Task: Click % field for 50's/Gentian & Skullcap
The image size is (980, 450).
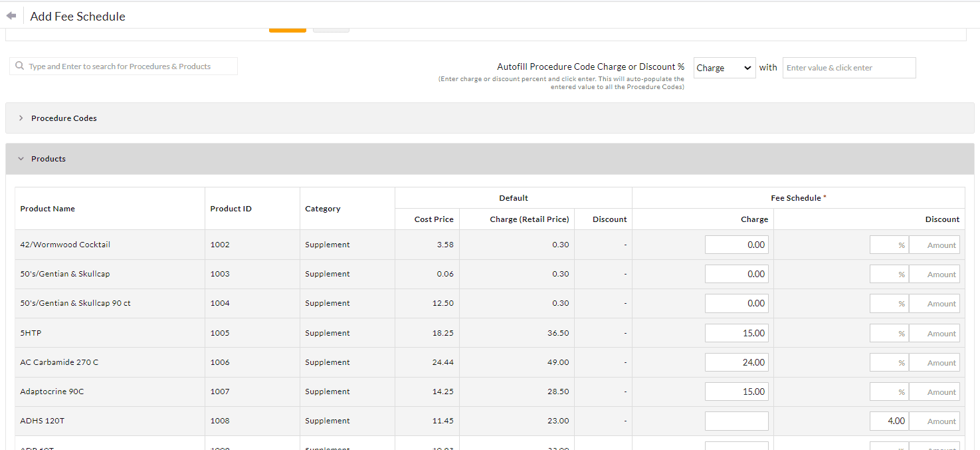Action: coord(888,273)
